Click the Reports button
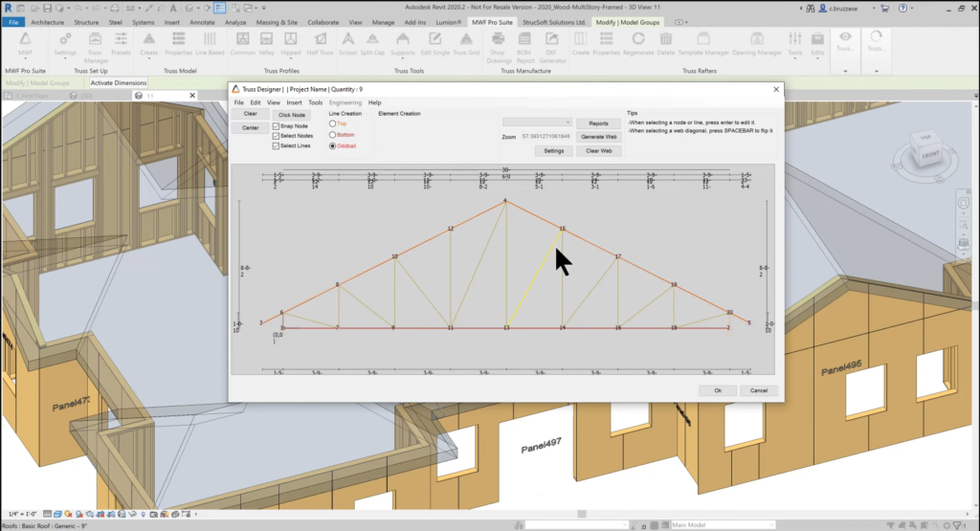This screenshot has height=531, width=980. 599,123
